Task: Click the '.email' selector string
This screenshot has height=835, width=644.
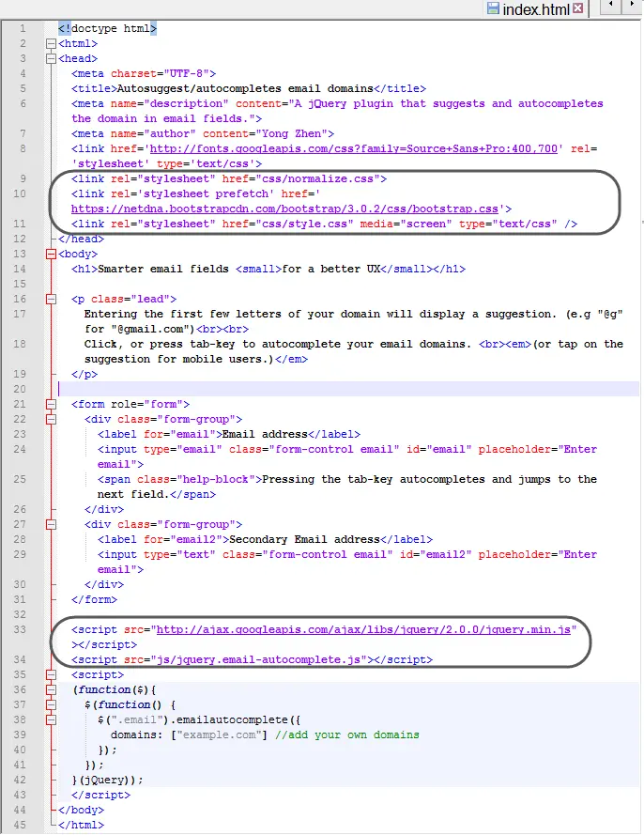Action: point(137,720)
